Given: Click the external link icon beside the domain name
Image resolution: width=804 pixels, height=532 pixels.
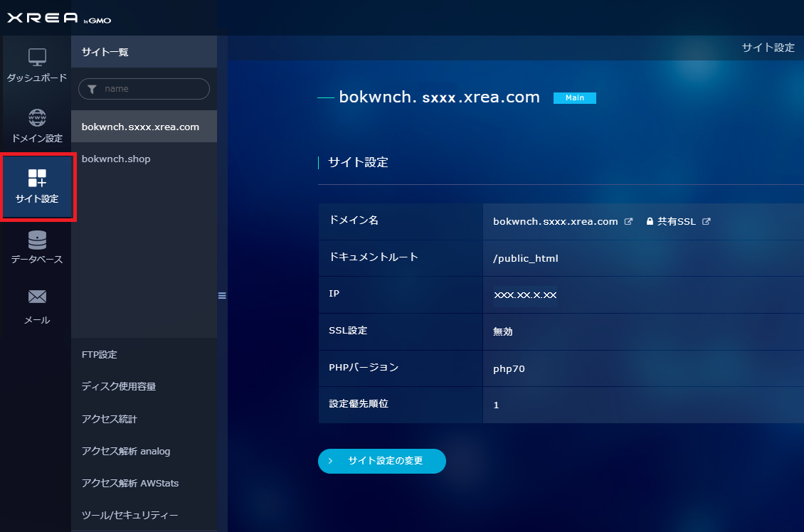Looking at the screenshot, I should click(628, 221).
